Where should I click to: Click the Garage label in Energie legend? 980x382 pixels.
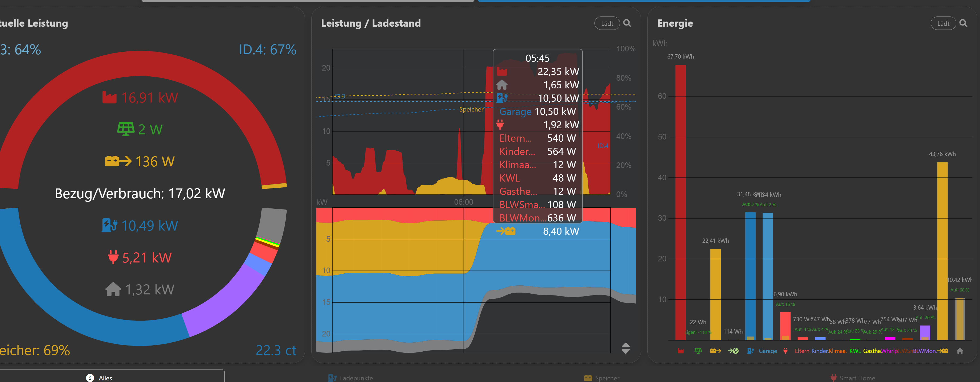[768, 351]
